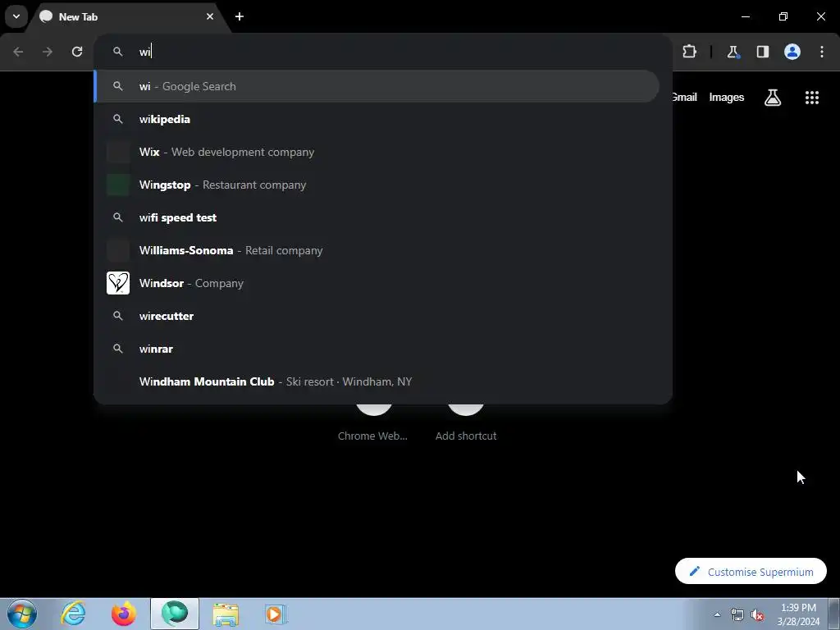Launch Firefox from the taskbar
The width and height of the screenshot is (840, 630).
124,614
